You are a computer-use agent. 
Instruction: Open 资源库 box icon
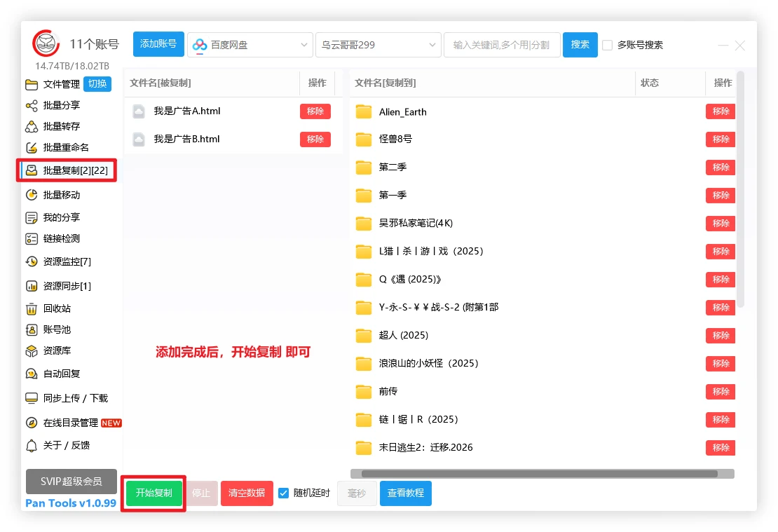[x=32, y=351]
